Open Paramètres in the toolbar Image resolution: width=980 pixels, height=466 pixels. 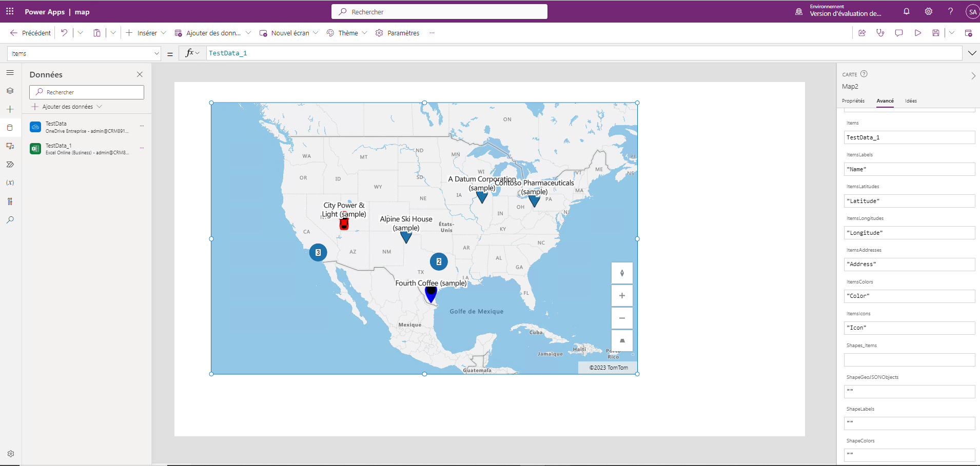click(x=397, y=33)
